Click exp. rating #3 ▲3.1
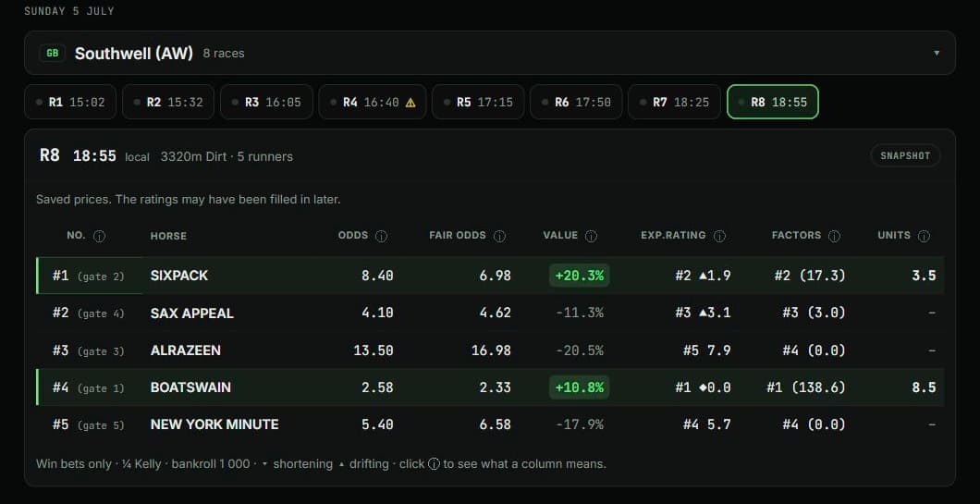Viewport: 980px width, 504px height. [703, 313]
